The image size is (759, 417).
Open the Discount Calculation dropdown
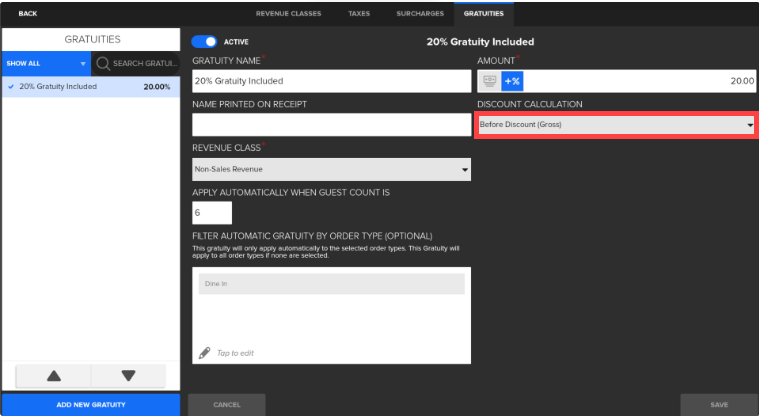click(615, 125)
